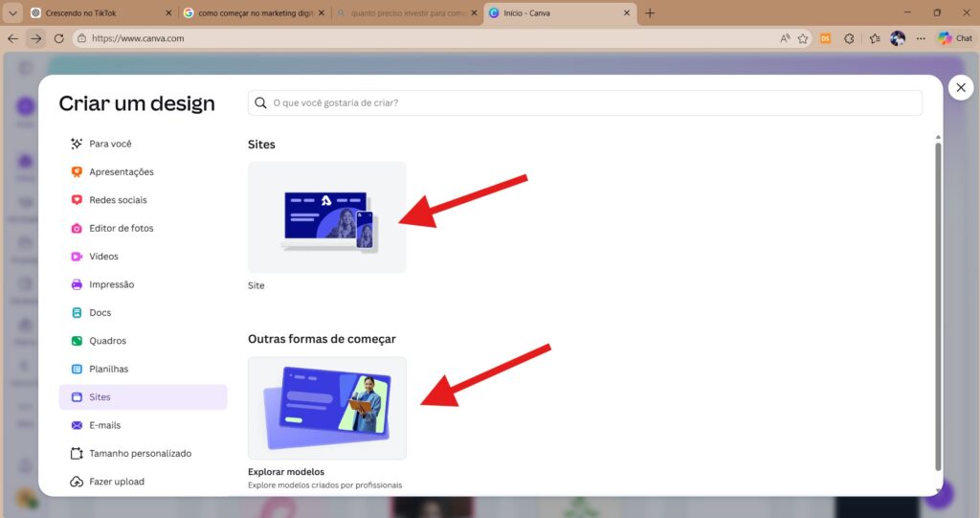980x518 pixels.
Task: View site information lock icon
Action: point(81,38)
